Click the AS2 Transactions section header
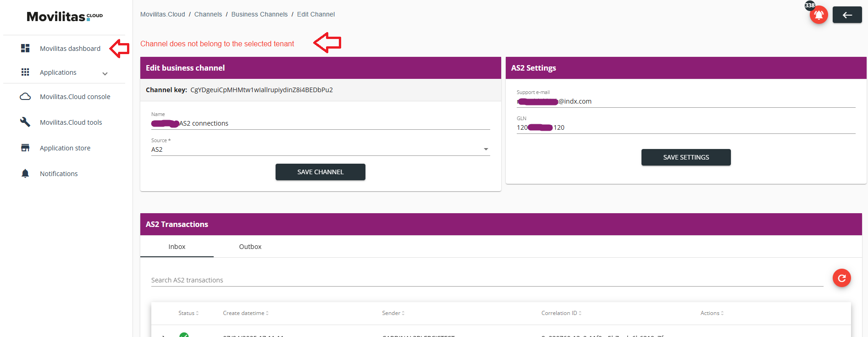This screenshot has height=337, width=868. pyautogui.click(x=501, y=224)
